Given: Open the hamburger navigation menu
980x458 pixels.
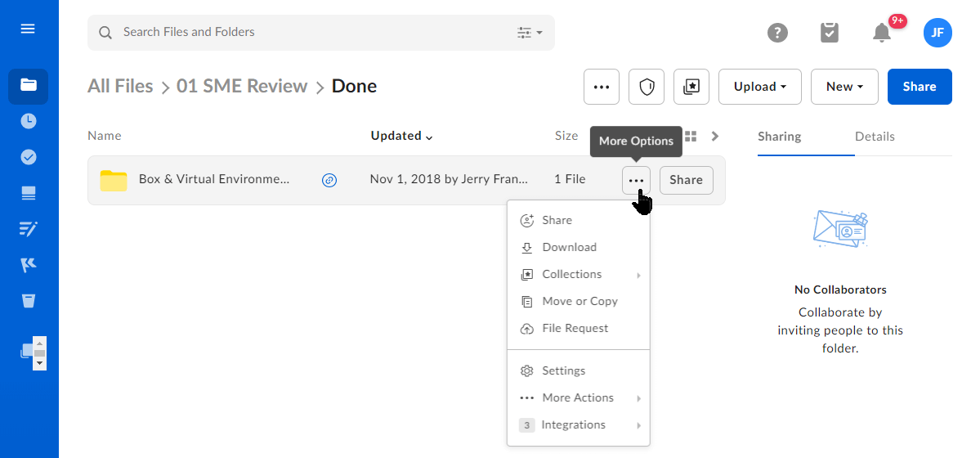Looking at the screenshot, I should (28, 29).
